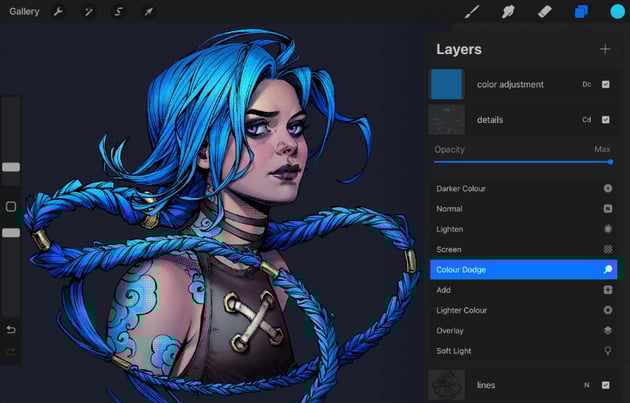Choose Lighten blend mode

click(x=524, y=229)
